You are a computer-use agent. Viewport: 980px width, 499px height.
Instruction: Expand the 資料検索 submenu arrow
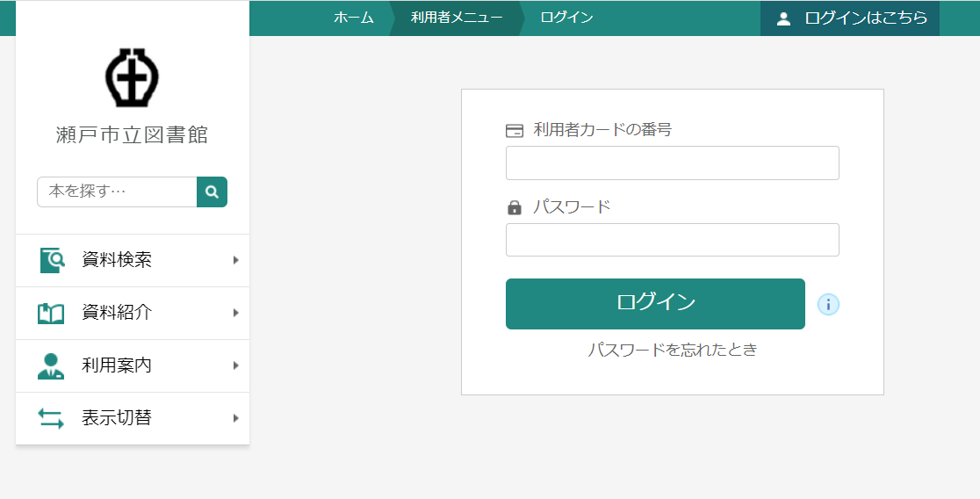pos(235,260)
